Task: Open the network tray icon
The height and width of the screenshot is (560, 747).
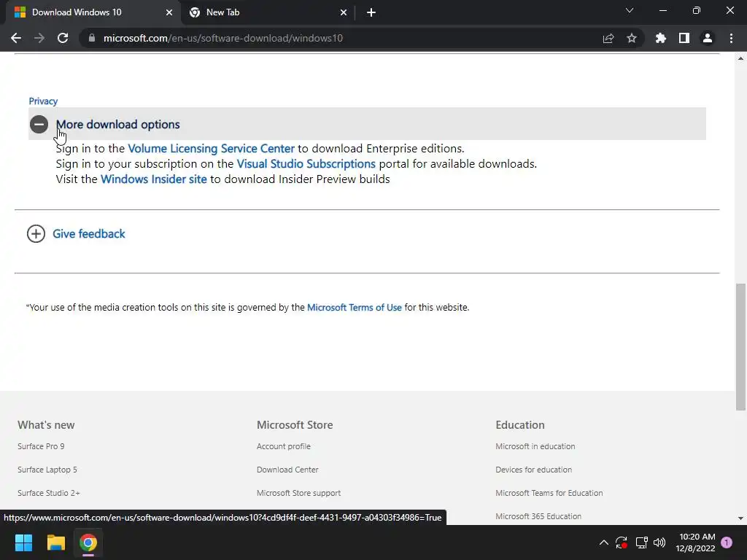Action: pos(641,542)
